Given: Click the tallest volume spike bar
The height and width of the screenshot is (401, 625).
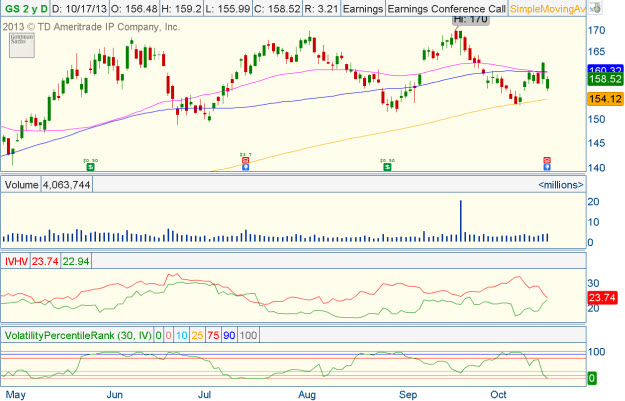Looking at the screenshot, I should (x=461, y=220).
